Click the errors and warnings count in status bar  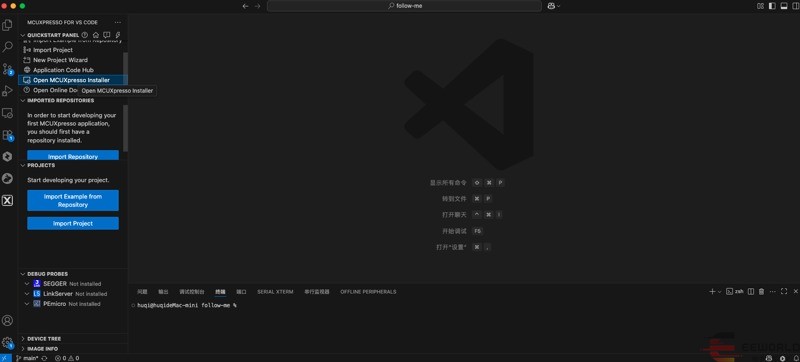click(67, 358)
